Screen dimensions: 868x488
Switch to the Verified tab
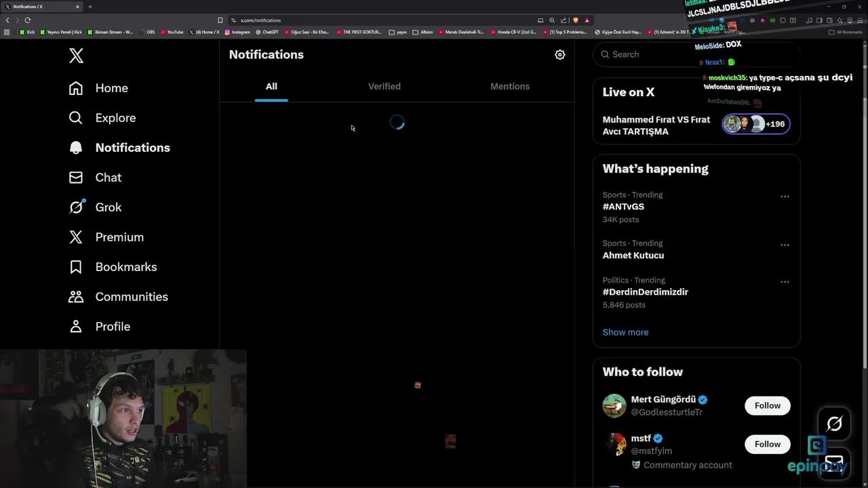click(384, 87)
